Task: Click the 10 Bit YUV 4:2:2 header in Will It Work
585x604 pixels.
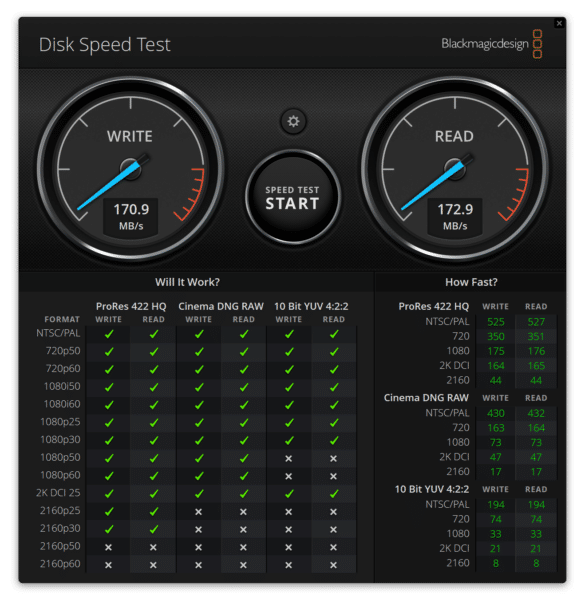Action: point(311,306)
